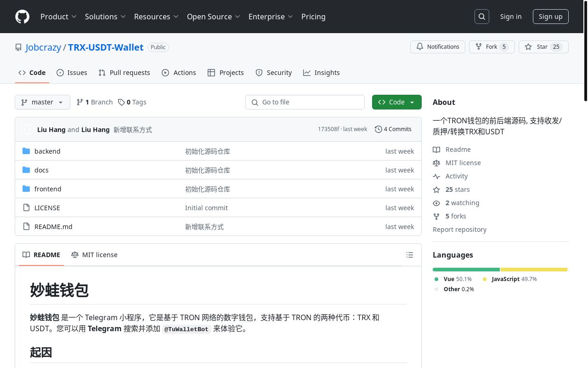Open the header search magnifier icon
This screenshot has height=368, width=588.
pos(481,17)
